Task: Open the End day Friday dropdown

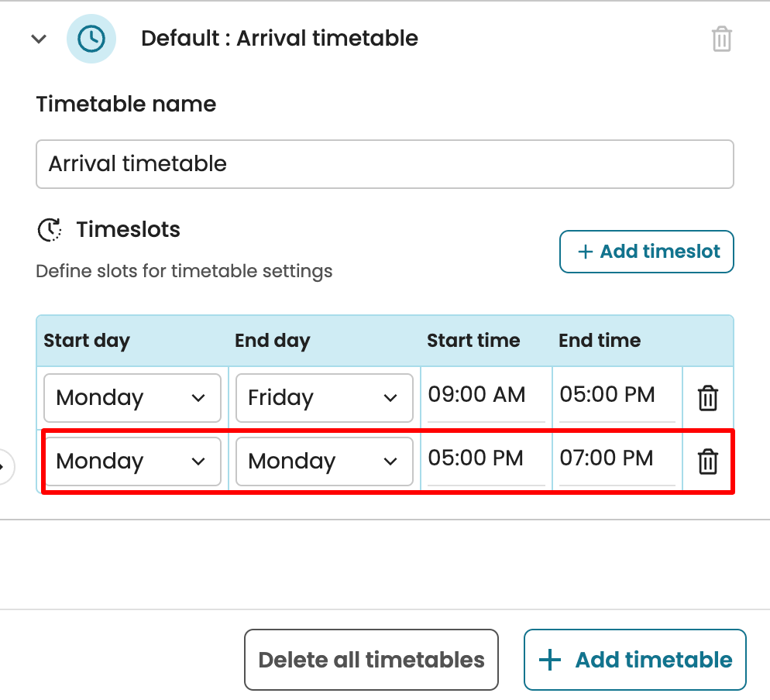Action: [324, 398]
